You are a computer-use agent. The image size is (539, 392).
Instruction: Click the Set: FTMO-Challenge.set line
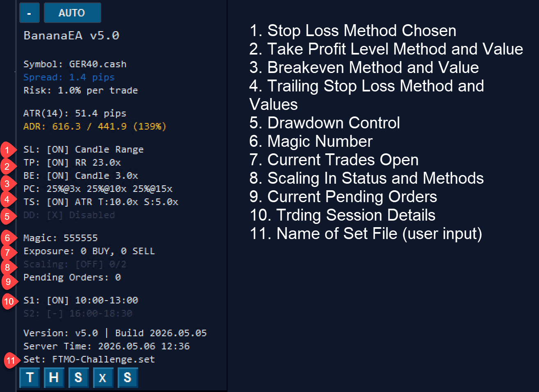click(x=89, y=360)
